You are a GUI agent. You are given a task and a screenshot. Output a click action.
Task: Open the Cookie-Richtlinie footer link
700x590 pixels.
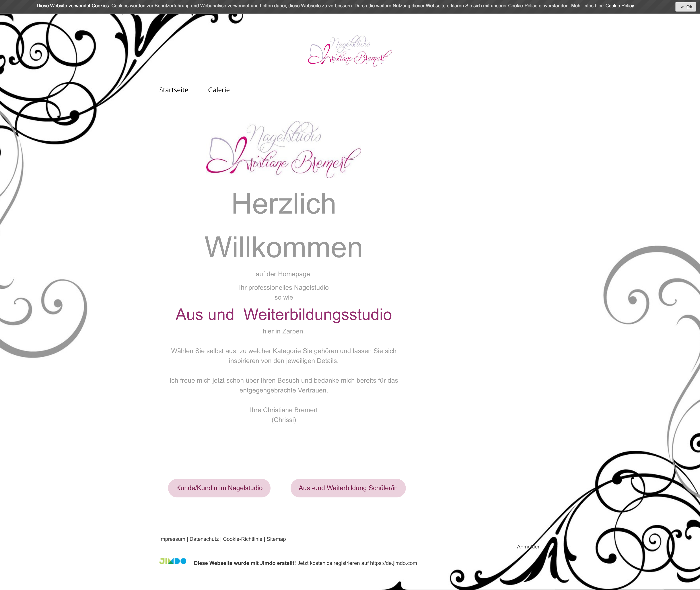(x=242, y=539)
